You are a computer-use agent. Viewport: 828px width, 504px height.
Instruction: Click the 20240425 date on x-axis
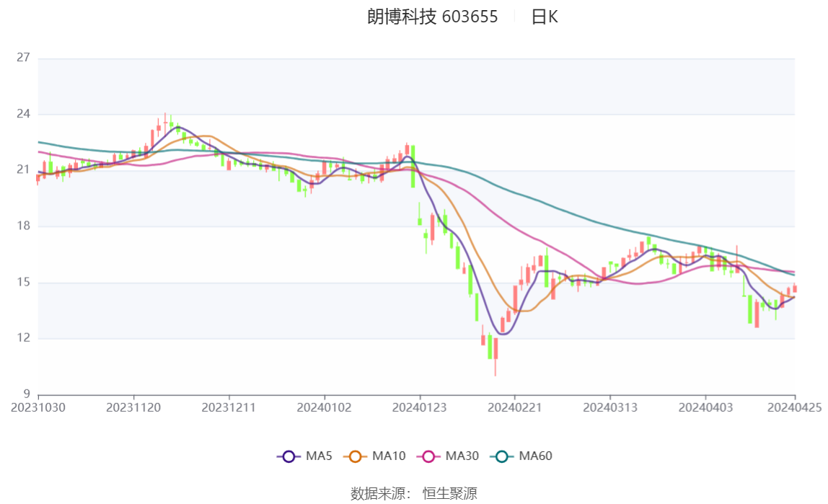coord(795,407)
